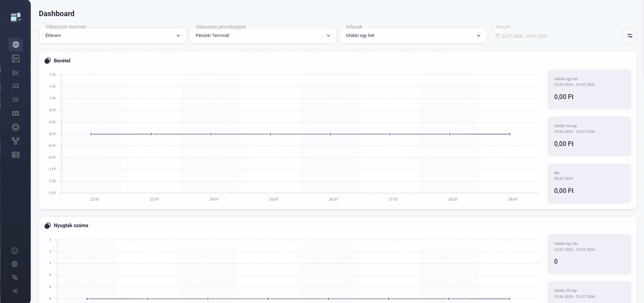Click the Válasszon pénztárgépet field label
Screen dimensions: 644x303
point(220,27)
